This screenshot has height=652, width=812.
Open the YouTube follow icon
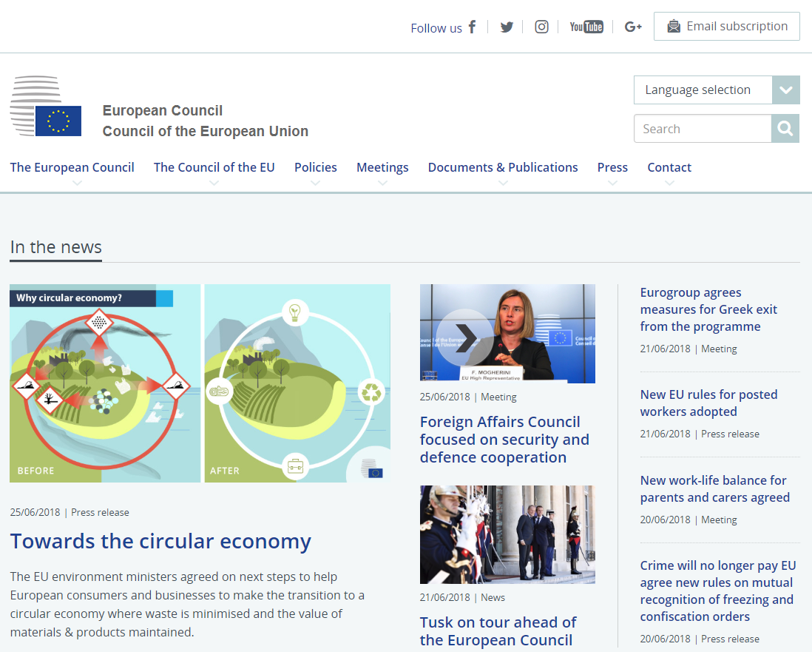[586, 27]
